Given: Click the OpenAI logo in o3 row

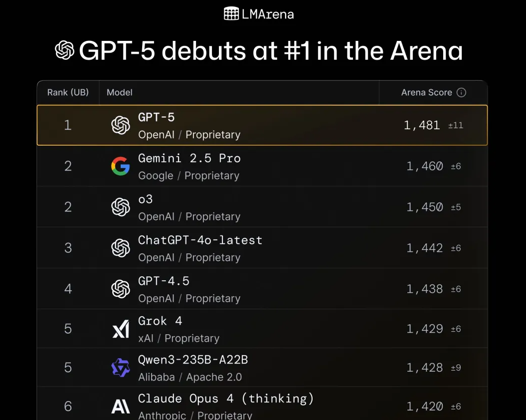Looking at the screenshot, I should pyautogui.click(x=121, y=207).
